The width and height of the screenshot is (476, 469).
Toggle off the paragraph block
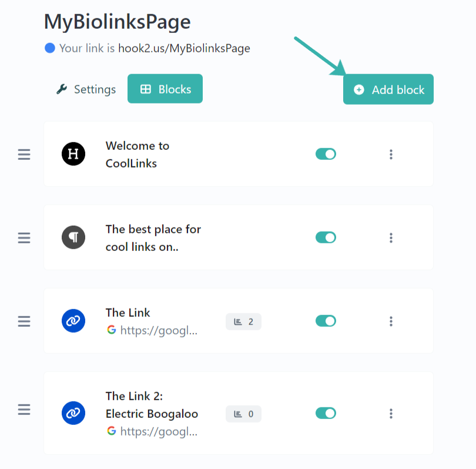(x=326, y=237)
